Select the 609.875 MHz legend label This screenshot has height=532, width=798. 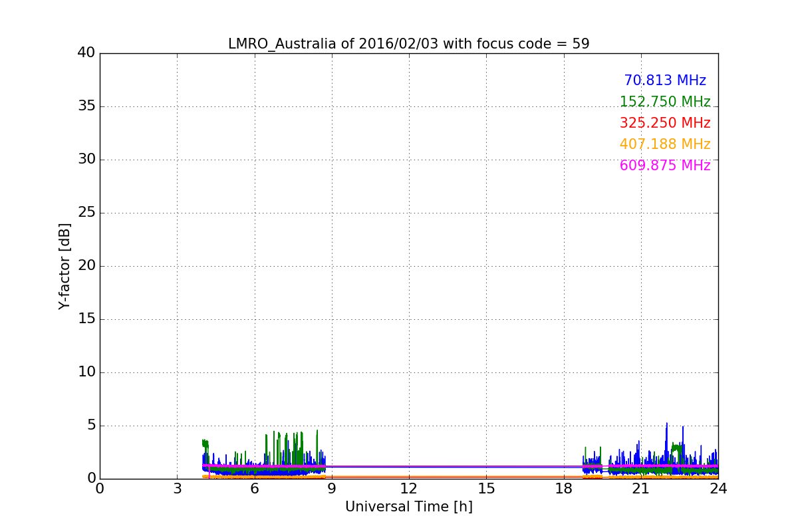coord(665,166)
